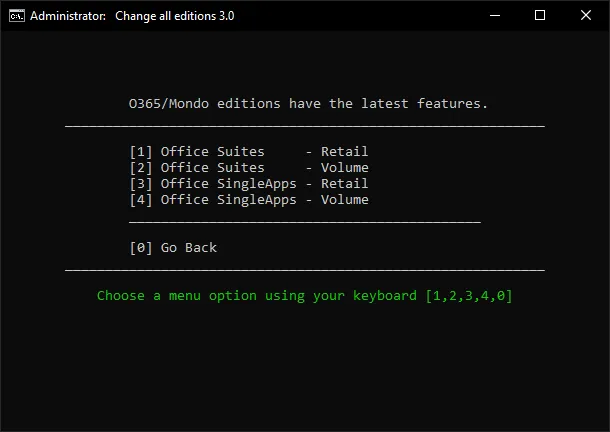Close the Change all editions window

(586, 16)
